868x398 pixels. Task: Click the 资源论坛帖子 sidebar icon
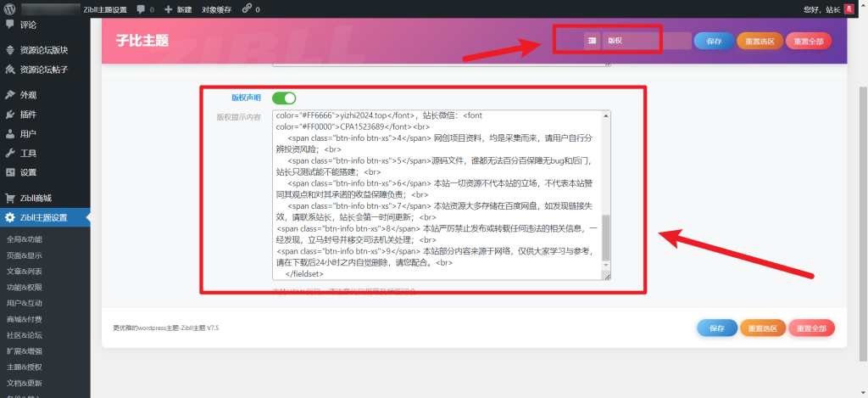(x=10, y=70)
